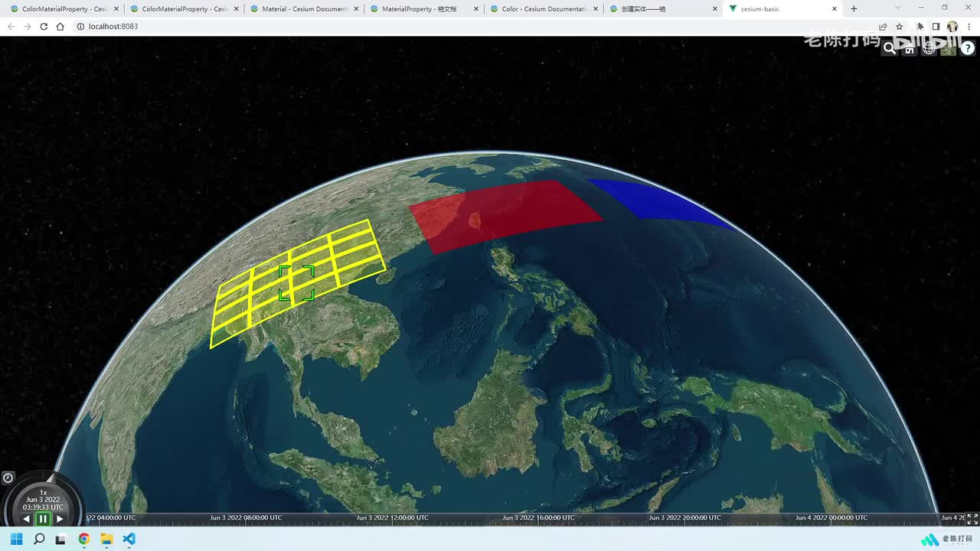Open the Chrome extensions menu

[920, 27]
